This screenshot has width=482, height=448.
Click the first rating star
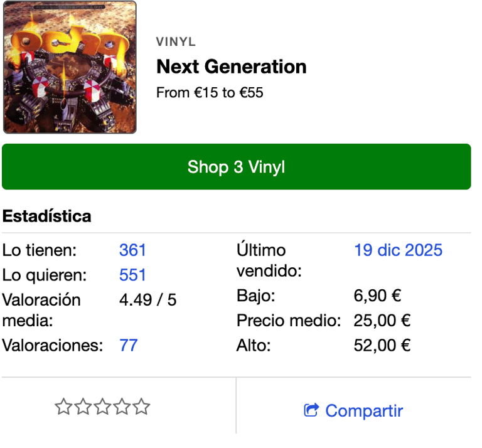63,407
